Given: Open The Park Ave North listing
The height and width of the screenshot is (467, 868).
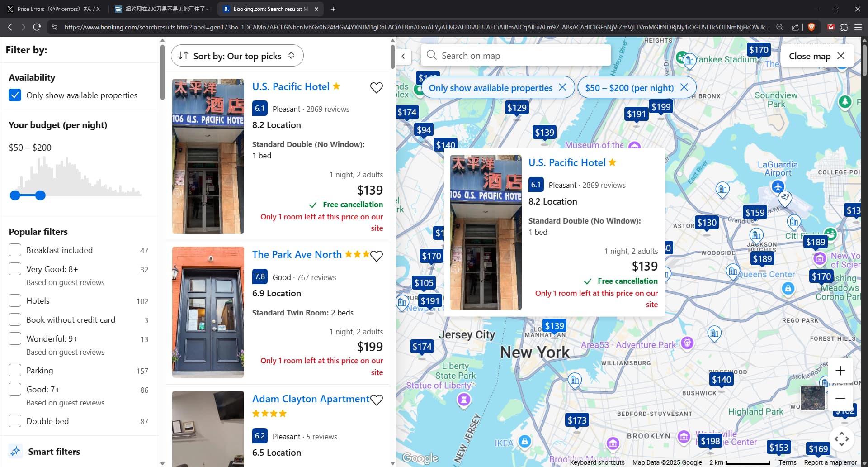Looking at the screenshot, I should point(297,254).
